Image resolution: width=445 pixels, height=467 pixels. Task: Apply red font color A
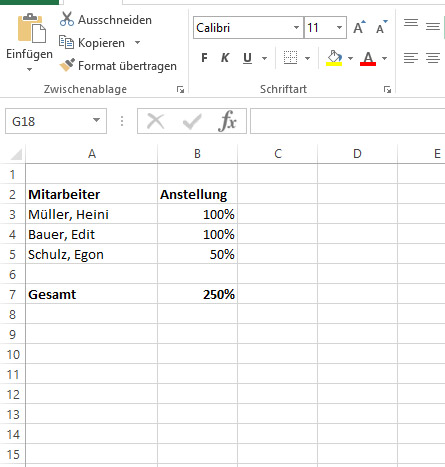coord(368,58)
